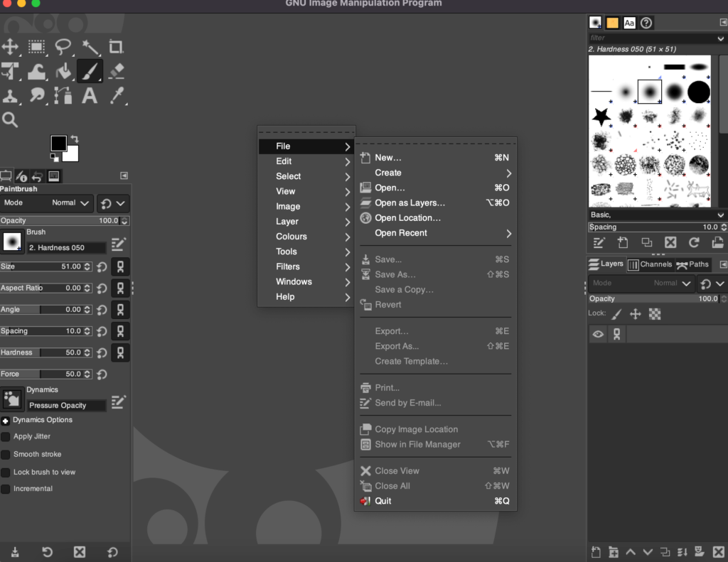Enable Lock brush to view checkbox

click(6, 472)
